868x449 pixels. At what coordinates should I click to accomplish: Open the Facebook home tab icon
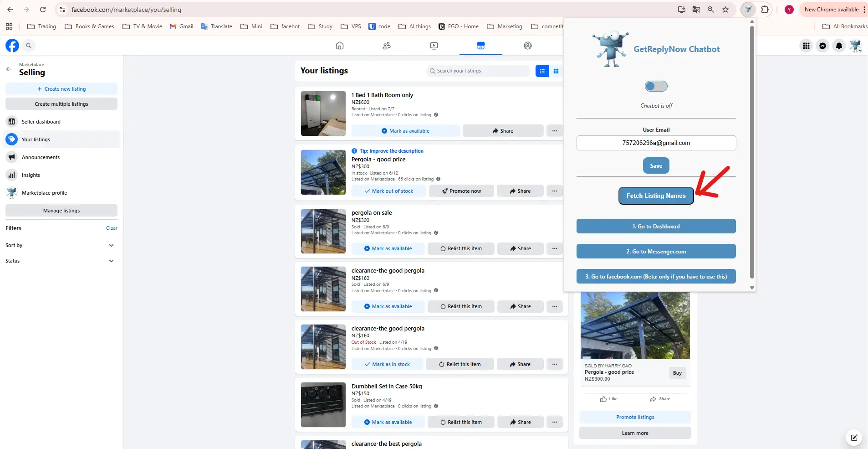point(339,46)
